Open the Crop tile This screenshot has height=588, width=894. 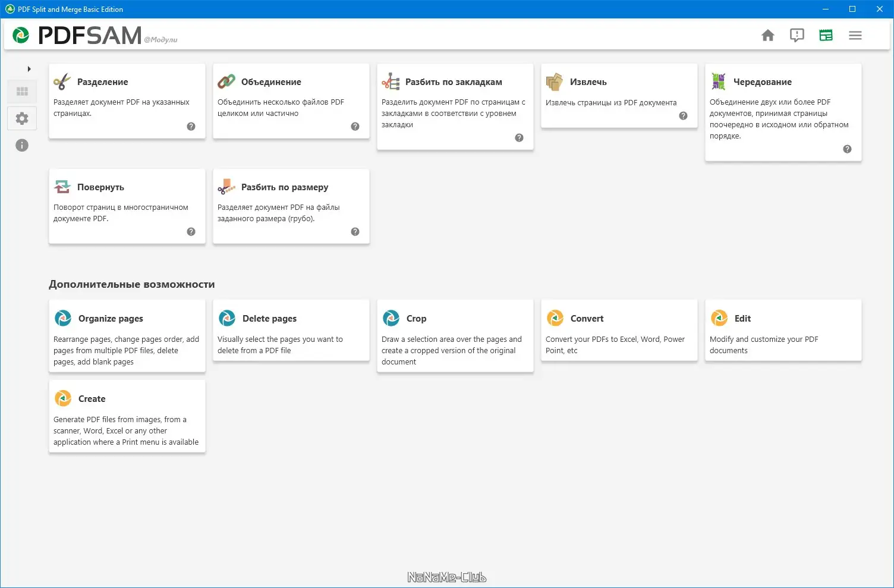point(455,336)
